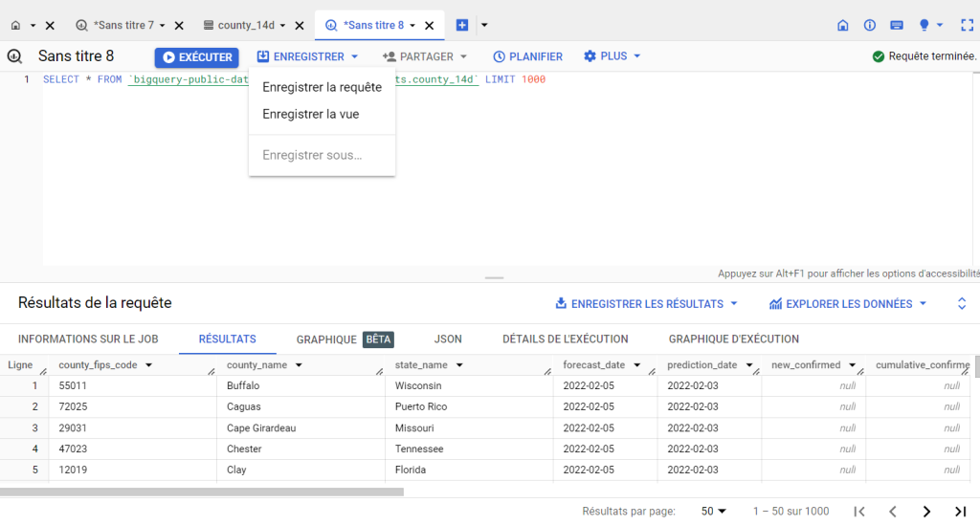
Task: Click the info circle icon in top bar
Action: click(x=870, y=25)
